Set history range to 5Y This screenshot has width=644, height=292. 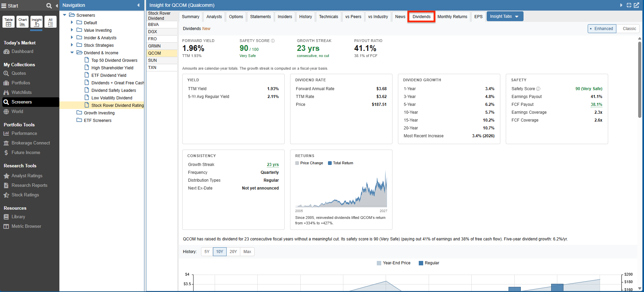point(207,252)
